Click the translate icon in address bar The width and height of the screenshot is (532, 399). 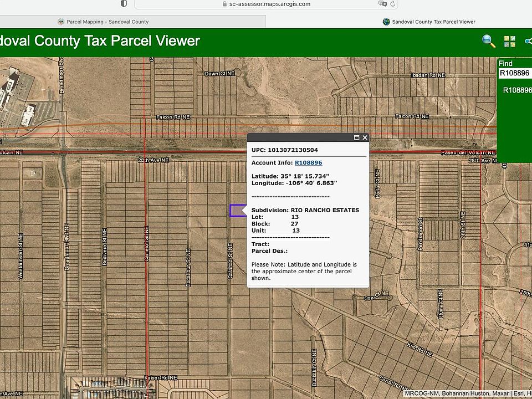coord(382,4)
